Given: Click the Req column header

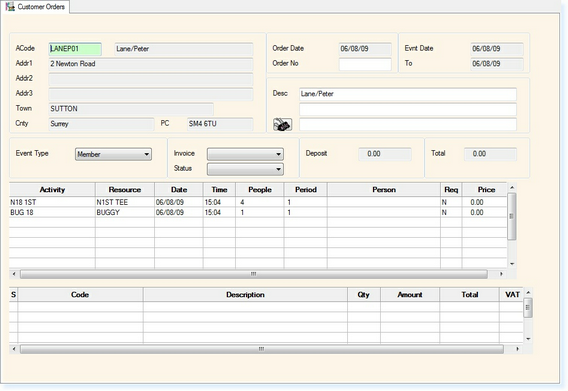Looking at the screenshot, I should tap(451, 190).
